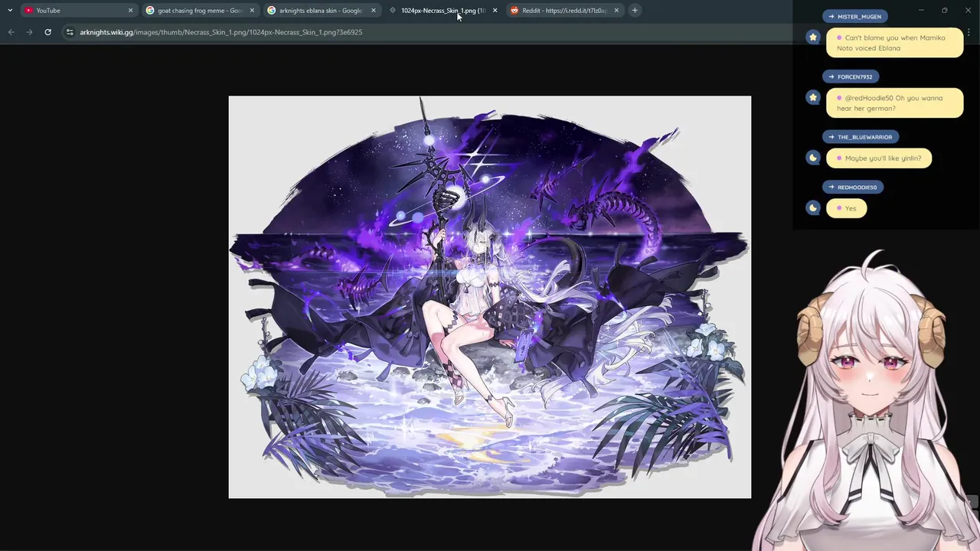980x551 pixels.
Task: Open the goat chasing frog meme tab
Action: pyautogui.click(x=201, y=10)
